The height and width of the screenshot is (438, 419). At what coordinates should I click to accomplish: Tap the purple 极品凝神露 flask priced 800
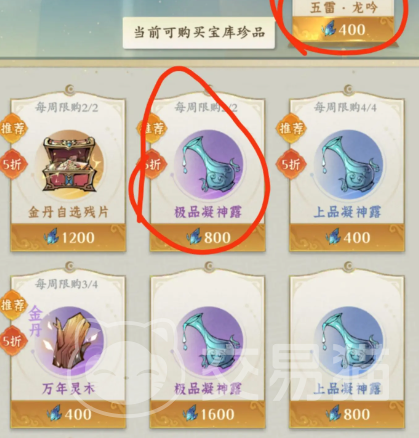tap(208, 165)
